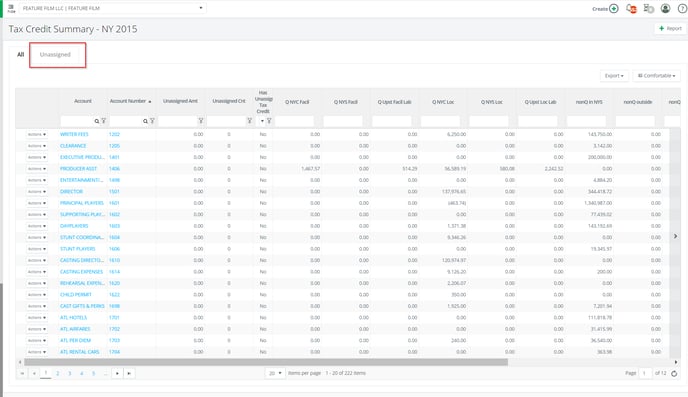Click the right chevron to scroll columns
This screenshot has width=688, height=397.
pyautogui.click(x=676, y=236)
